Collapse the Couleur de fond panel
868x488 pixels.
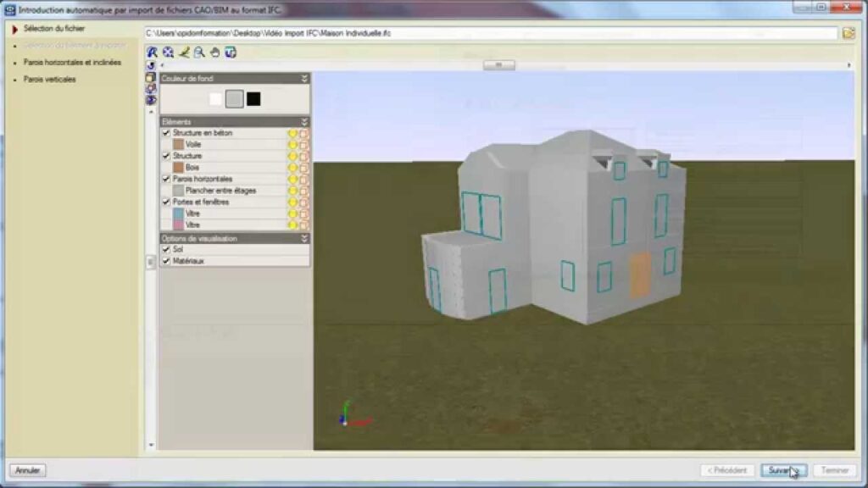pos(304,78)
